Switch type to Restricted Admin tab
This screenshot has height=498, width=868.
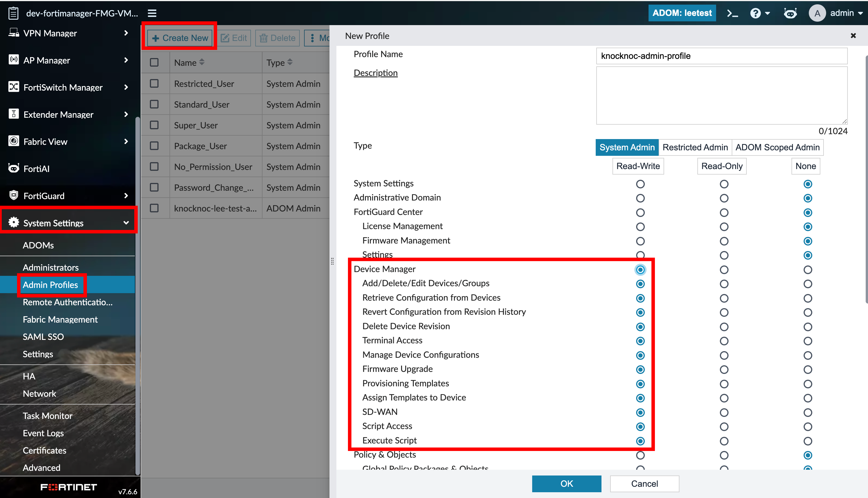coord(695,147)
